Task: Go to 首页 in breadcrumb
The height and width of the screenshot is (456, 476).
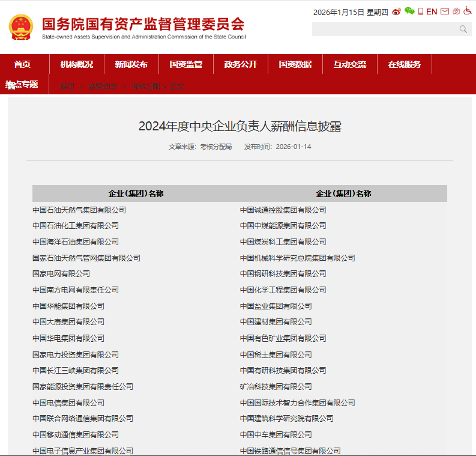Action: 67,87
